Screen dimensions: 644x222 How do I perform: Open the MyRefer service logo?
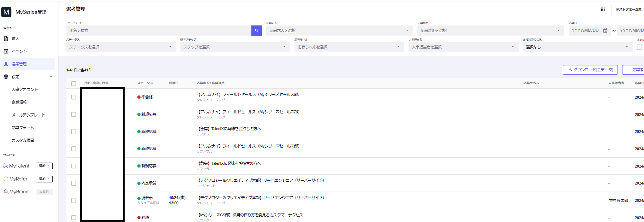(16, 179)
